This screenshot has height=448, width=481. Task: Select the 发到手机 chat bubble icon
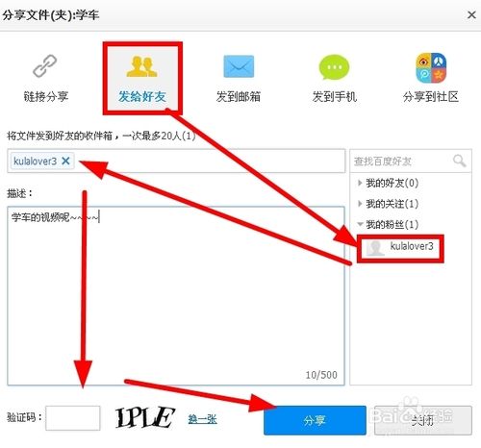pos(334,66)
